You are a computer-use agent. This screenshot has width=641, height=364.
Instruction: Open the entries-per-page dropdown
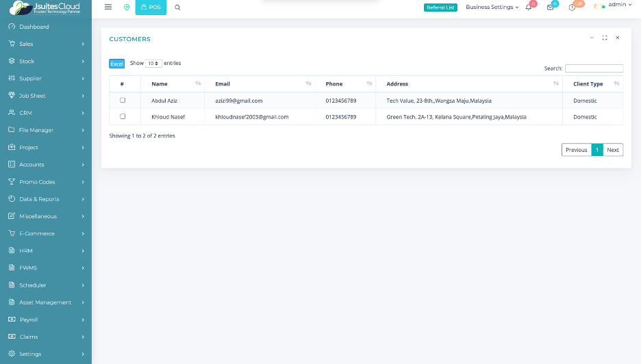click(153, 63)
